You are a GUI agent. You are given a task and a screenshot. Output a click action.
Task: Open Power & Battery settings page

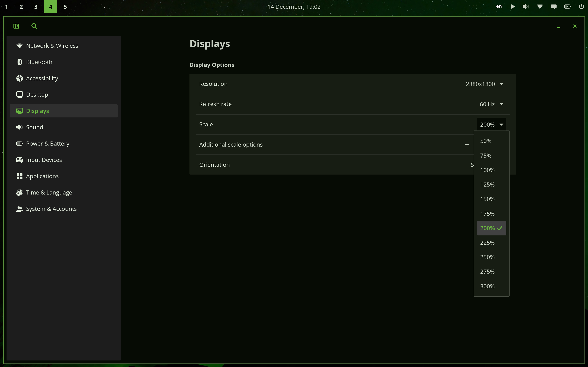tap(48, 144)
